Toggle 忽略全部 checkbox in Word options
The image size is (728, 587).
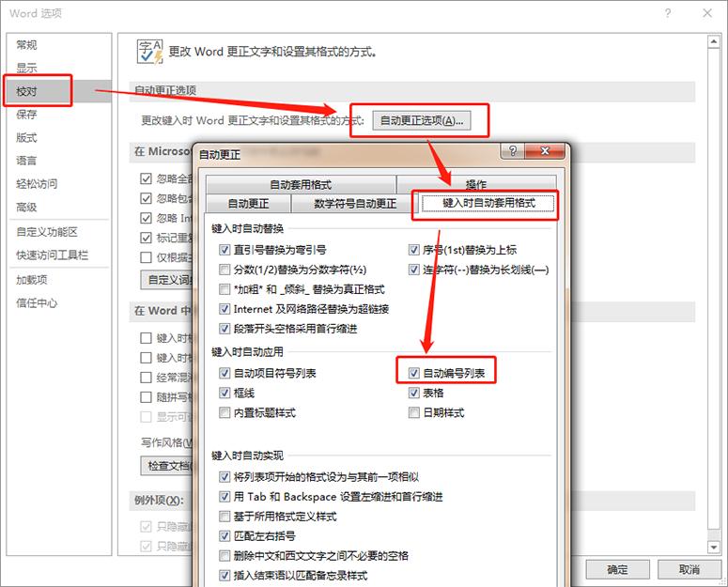(146, 178)
